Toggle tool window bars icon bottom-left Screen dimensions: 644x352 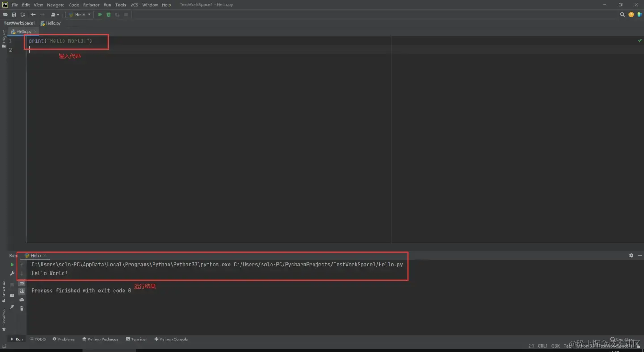[x=4, y=346]
